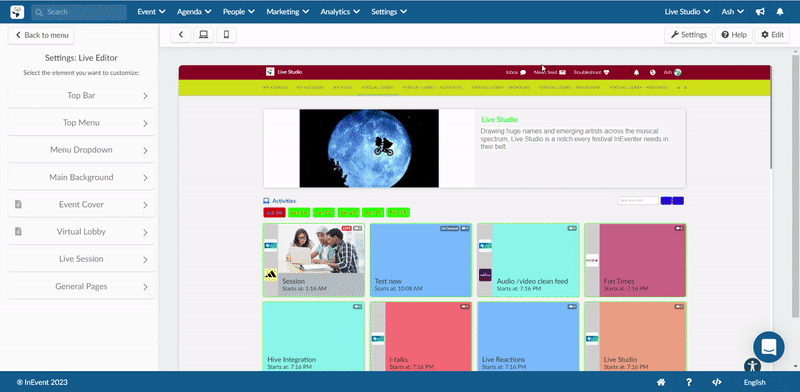800x392 pixels.
Task: Open the accessibility widget icon
Action: [752, 365]
